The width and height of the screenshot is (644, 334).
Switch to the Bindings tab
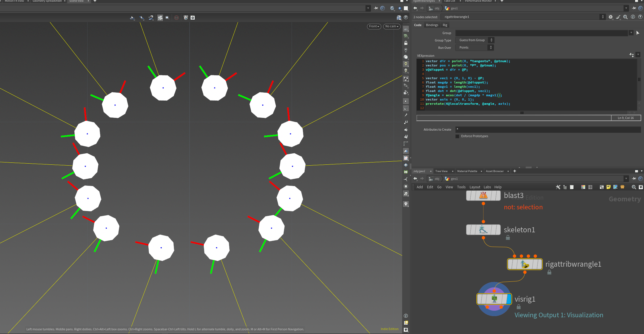(432, 25)
